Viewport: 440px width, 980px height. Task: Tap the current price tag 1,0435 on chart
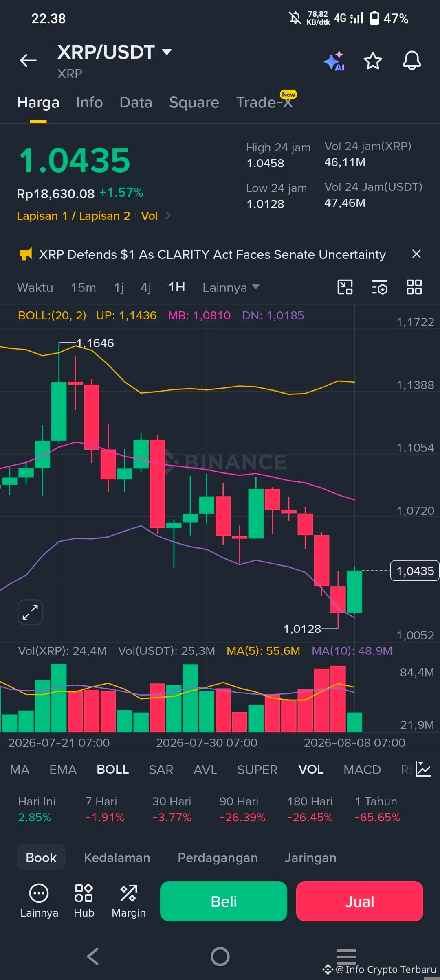point(415,571)
